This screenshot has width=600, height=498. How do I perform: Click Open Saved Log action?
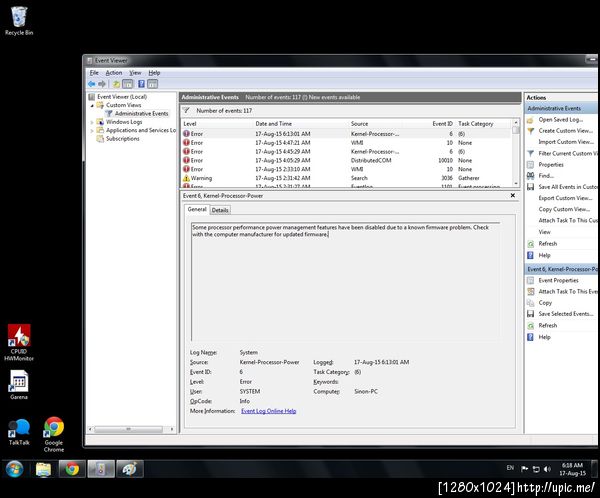coord(561,120)
